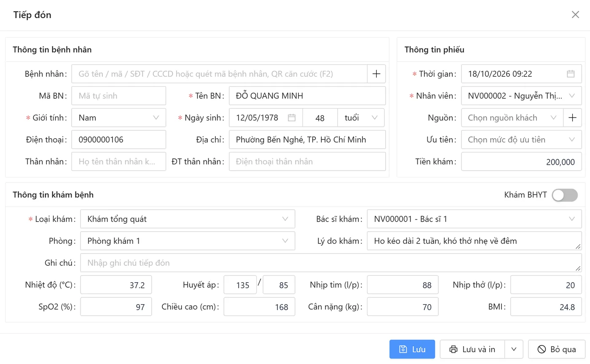
Task: Click the BMI value field
Action: (546, 307)
